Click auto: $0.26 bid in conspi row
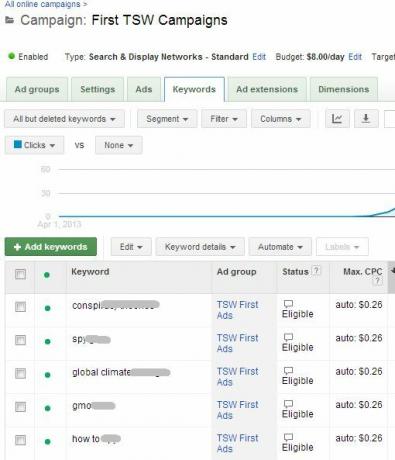This screenshot has width=395, height=460. click(x=359, y=305)
